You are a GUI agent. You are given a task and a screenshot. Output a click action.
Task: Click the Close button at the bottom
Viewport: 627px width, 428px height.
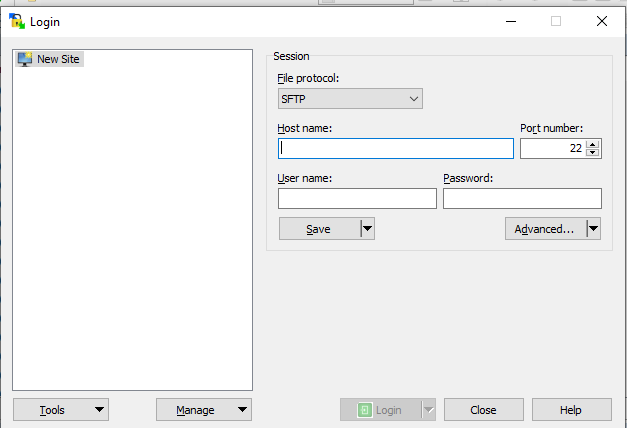click(x=484, y=410)
